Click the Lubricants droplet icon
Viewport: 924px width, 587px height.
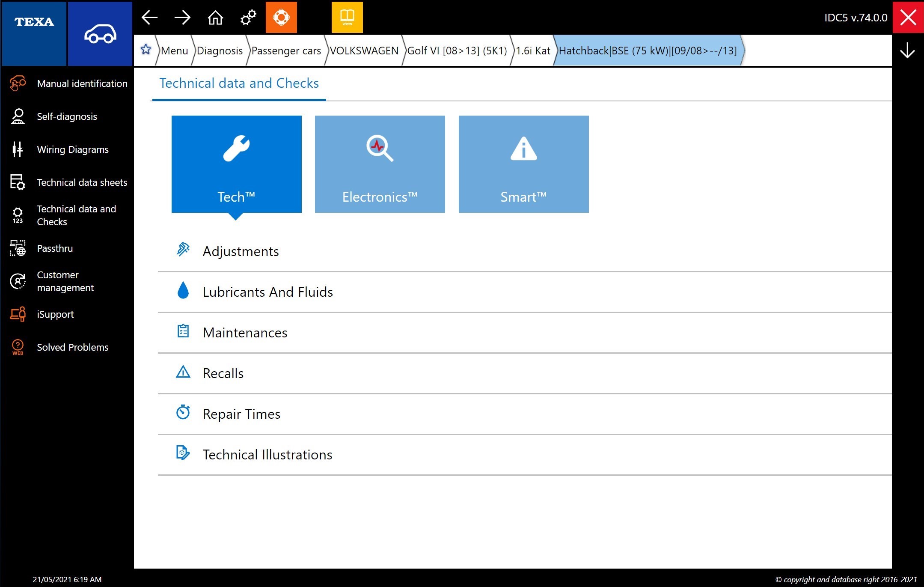click(x=183, y=290)
